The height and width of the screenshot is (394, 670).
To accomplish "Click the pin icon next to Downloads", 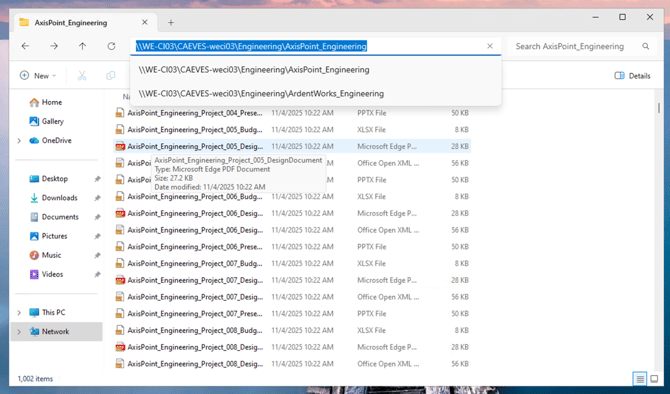I will tap(97, 198).
